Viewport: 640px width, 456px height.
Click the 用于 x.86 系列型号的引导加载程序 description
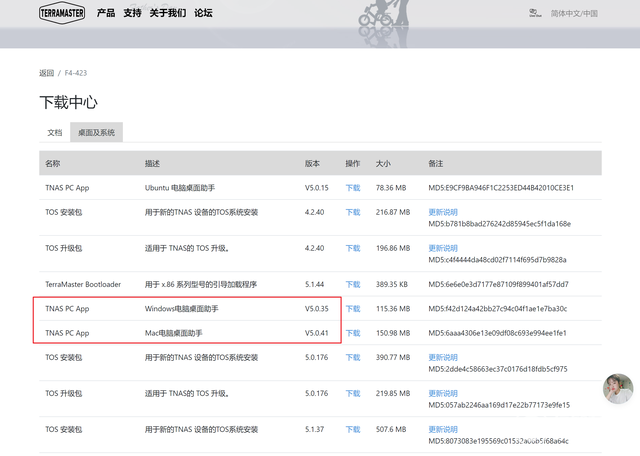200,285
